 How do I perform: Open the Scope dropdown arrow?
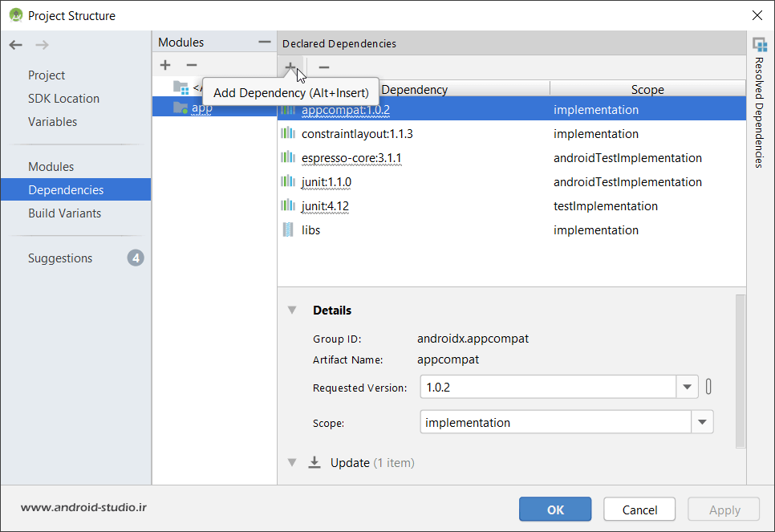[702, 422]
